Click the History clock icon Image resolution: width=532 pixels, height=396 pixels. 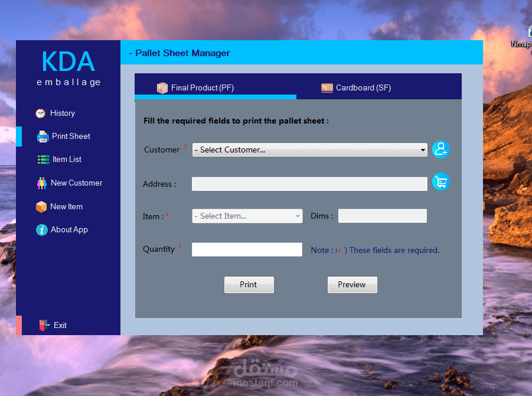tap(40, 113)
